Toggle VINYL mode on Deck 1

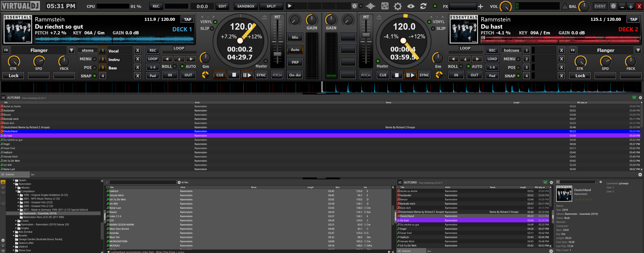(x=215, y=22)
